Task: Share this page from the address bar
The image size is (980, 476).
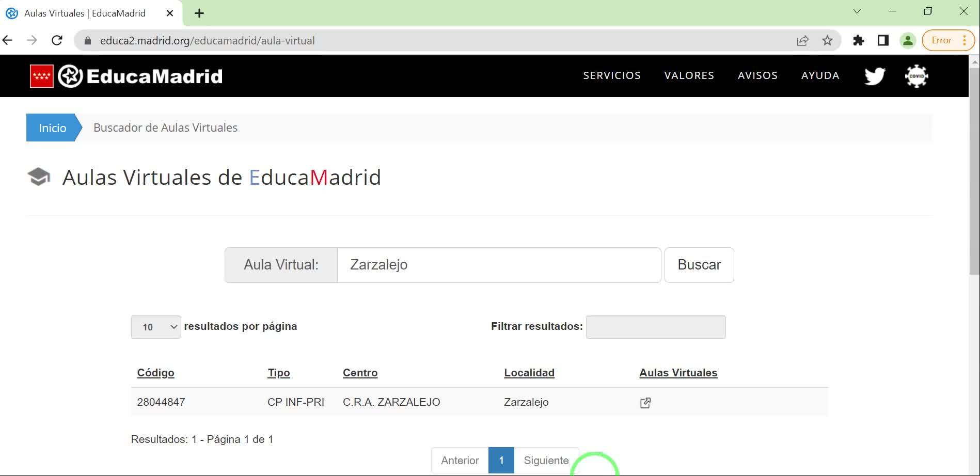Action: click(802, 41)
